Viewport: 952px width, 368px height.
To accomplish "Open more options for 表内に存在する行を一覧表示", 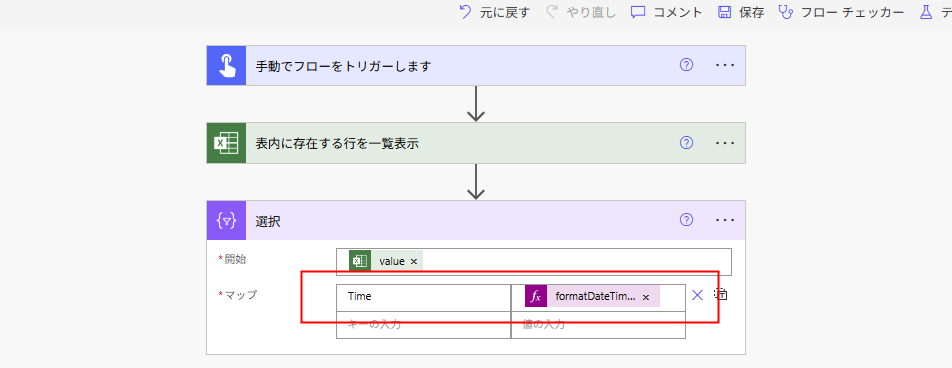I will pyautogui.click(x=725, y=143).
